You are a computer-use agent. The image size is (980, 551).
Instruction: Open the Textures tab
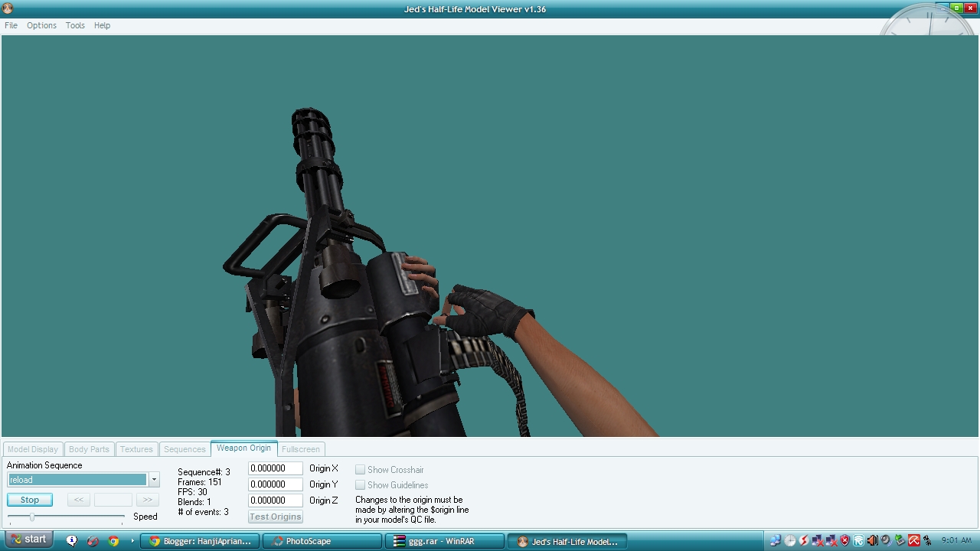point(136,449)
